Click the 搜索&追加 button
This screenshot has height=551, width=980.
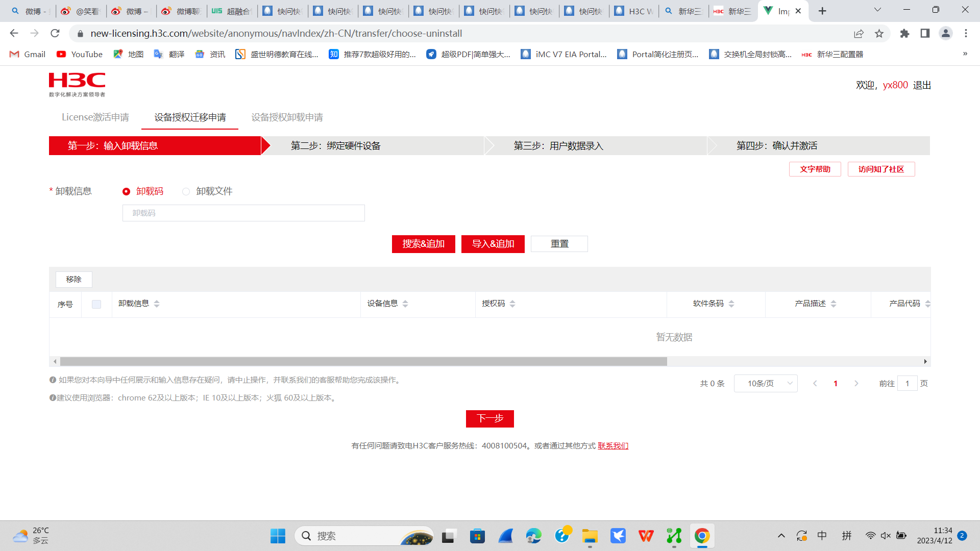(423, 244)
